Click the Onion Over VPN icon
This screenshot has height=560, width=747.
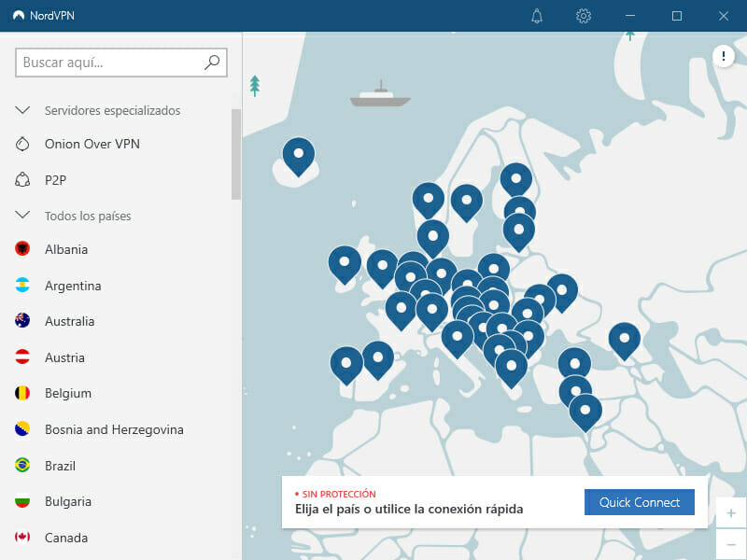tap(22, 144)
